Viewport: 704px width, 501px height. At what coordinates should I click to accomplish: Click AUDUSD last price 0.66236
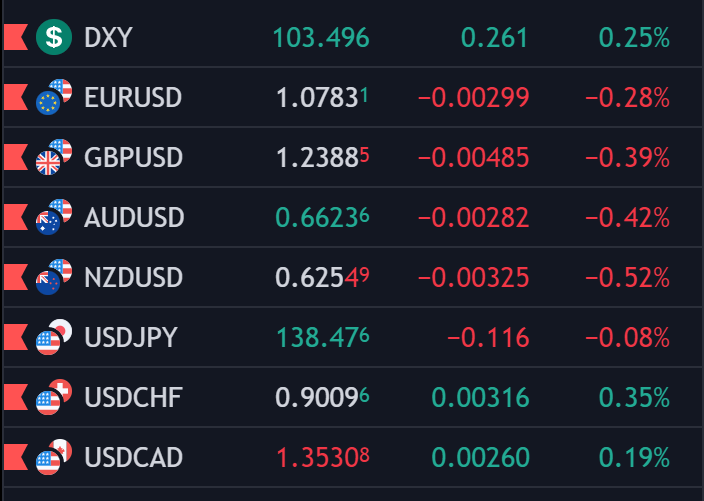click(x=322, y=217)
